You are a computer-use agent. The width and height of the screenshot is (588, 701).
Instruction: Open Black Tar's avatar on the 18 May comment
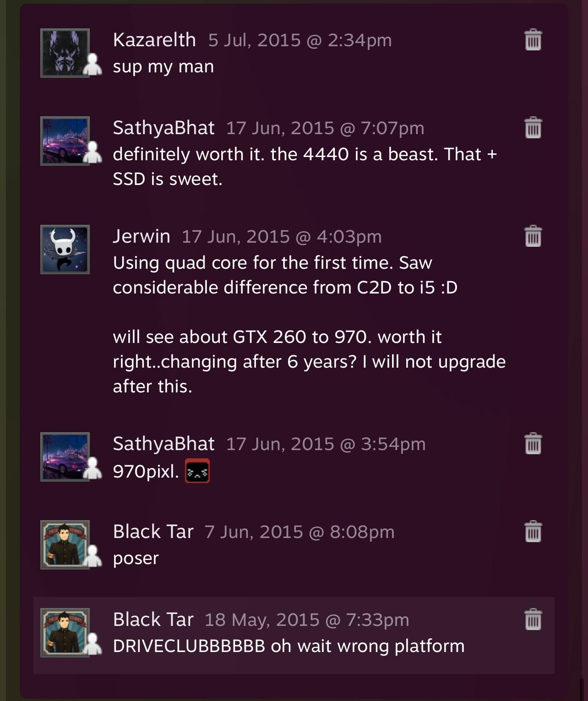(65, 633)
